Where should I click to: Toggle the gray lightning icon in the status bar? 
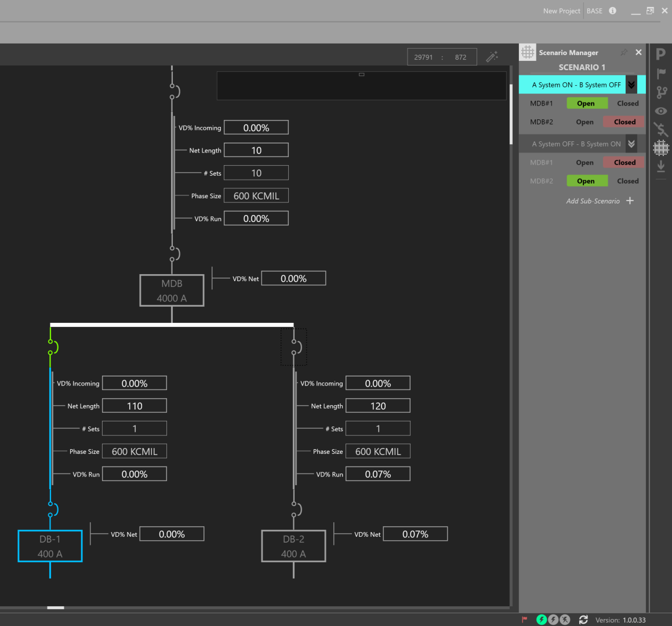pos(553,619)
